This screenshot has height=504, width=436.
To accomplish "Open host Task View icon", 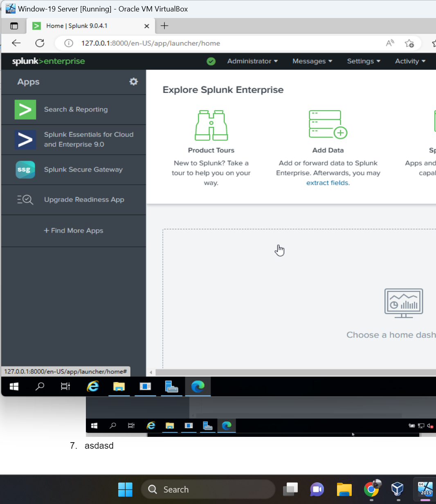I will coord(291,489).
